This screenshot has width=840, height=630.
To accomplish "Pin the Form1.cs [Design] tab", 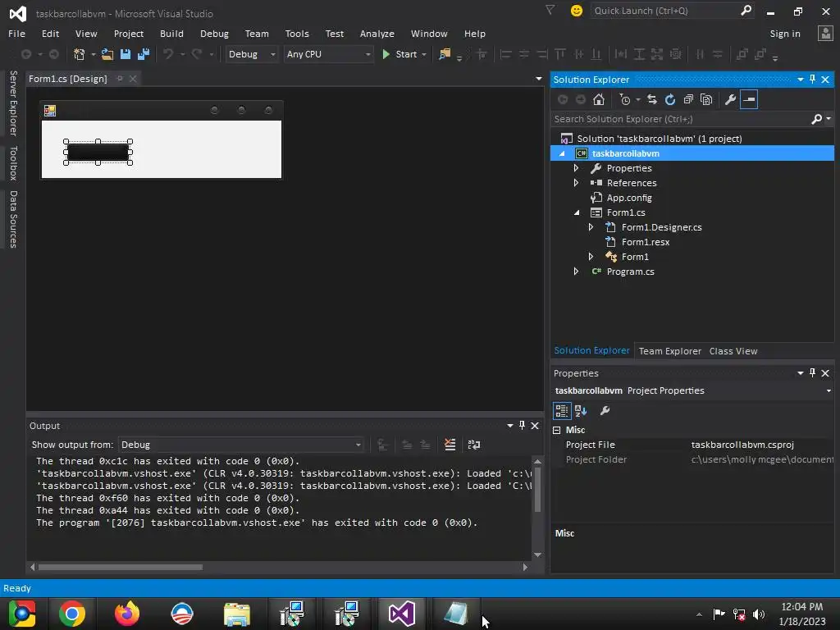I will pos(120,79).
